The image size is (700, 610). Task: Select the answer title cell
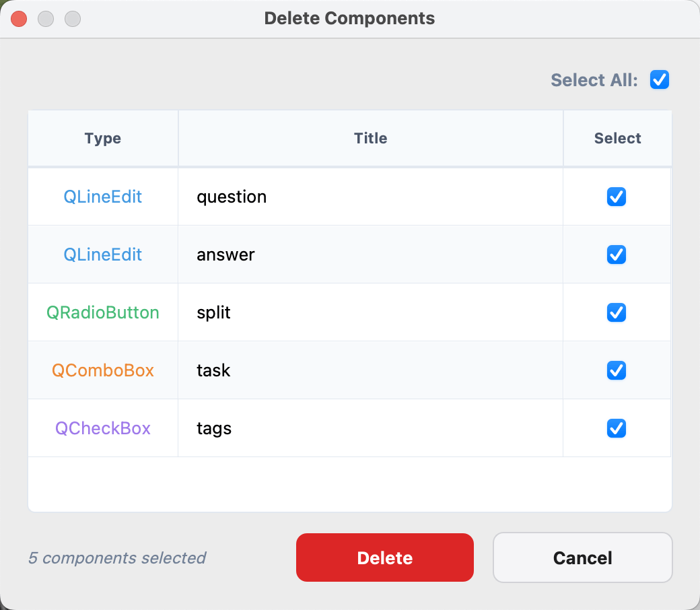click(371, 255)
